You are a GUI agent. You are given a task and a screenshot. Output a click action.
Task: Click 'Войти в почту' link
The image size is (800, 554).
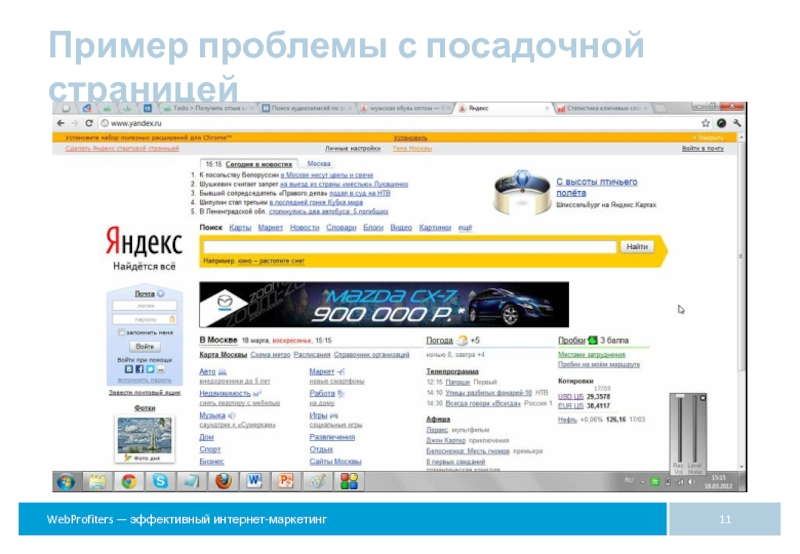tap(703, 148)
